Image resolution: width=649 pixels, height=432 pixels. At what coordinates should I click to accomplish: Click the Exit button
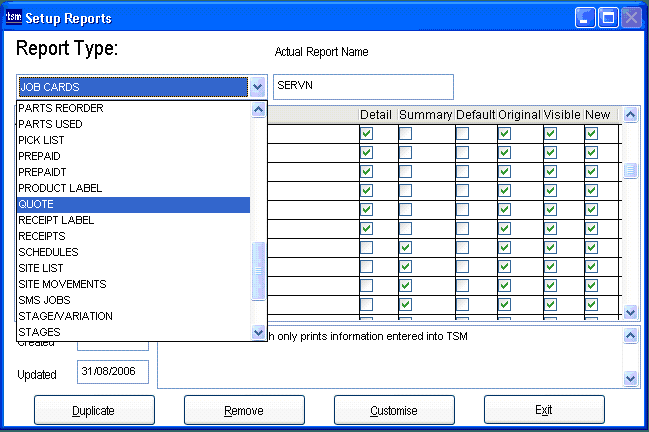[x=543, y=410]
